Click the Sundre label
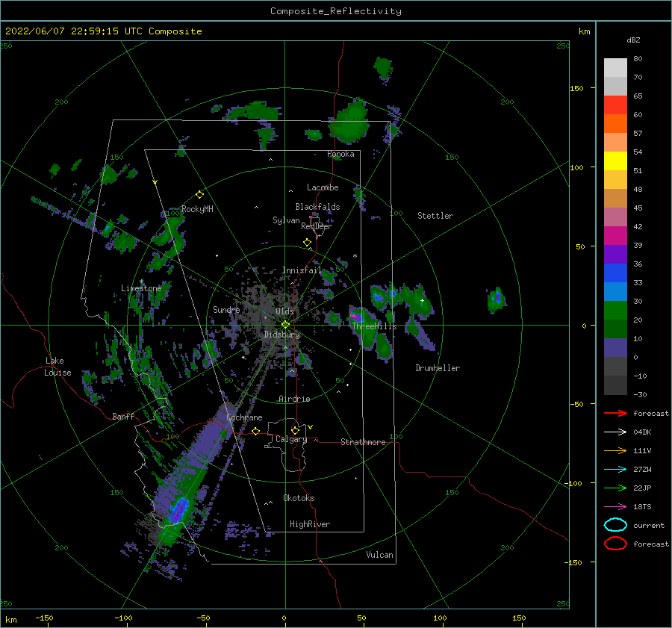This screenshot has height=628, width=672. pos(226,309)
